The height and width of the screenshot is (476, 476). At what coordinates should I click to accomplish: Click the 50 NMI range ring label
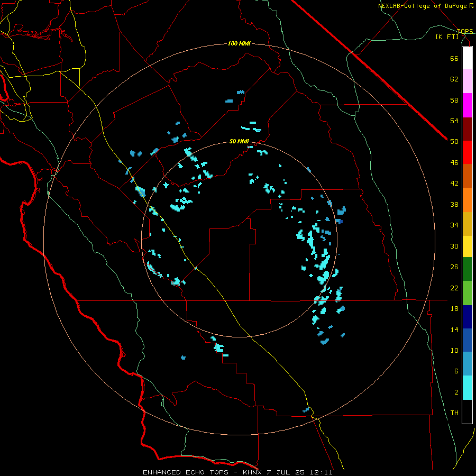(239, 141)
